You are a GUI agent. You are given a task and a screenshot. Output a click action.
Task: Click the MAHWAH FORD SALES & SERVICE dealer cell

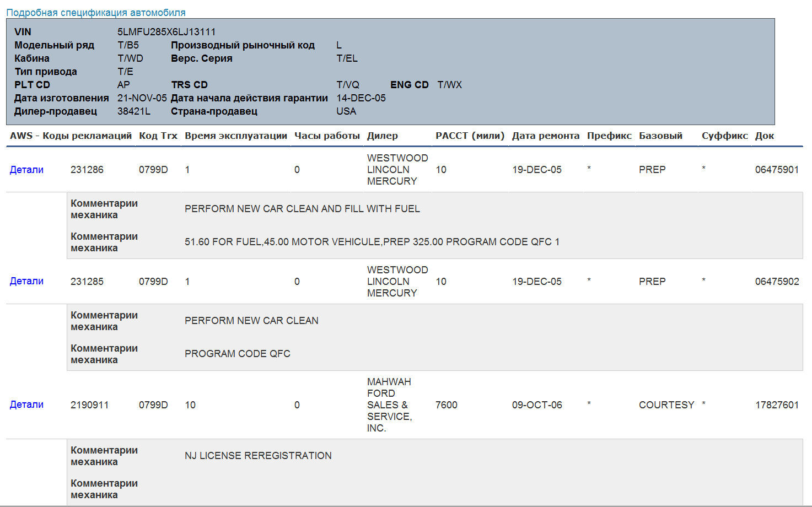(x=389, y=405)
